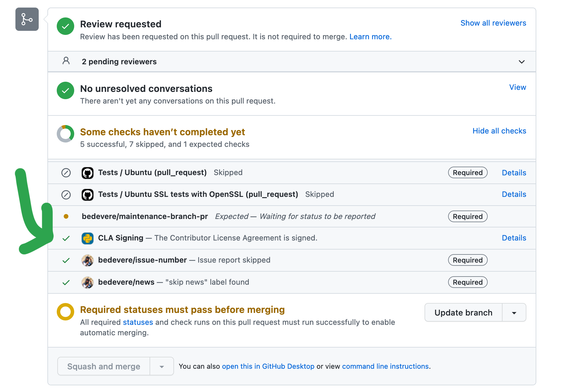This screenshot has height=392, width=561.
Task: Click GitHub icon beside Ubuntu SSL tests
Action: (x=87, y=195)
